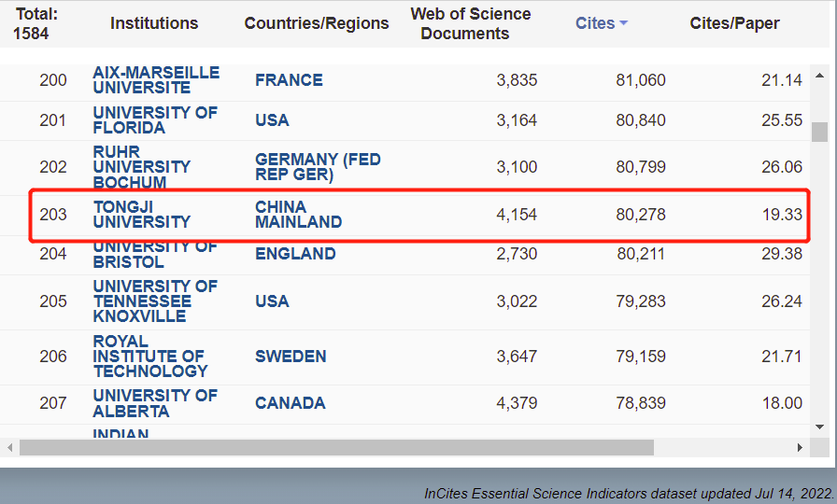Click the horizontal scrollbar right arrow
Image resolution: width=837 pixels, height=504 pixels.
(800, 448)
